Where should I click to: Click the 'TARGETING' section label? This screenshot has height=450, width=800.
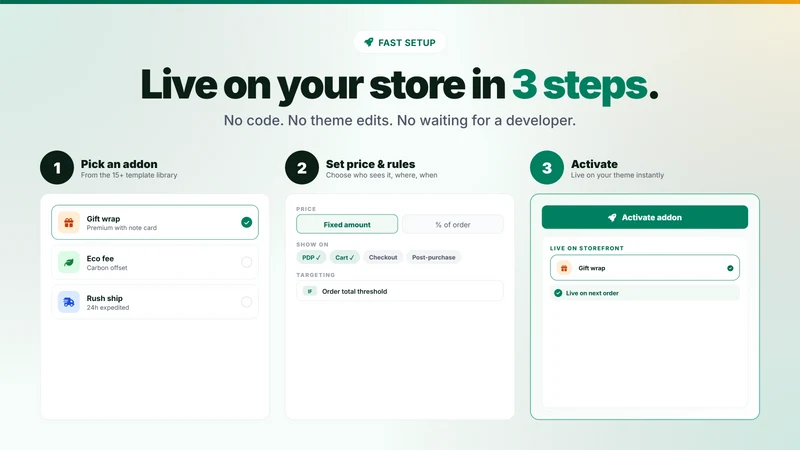tap(315, 275)
